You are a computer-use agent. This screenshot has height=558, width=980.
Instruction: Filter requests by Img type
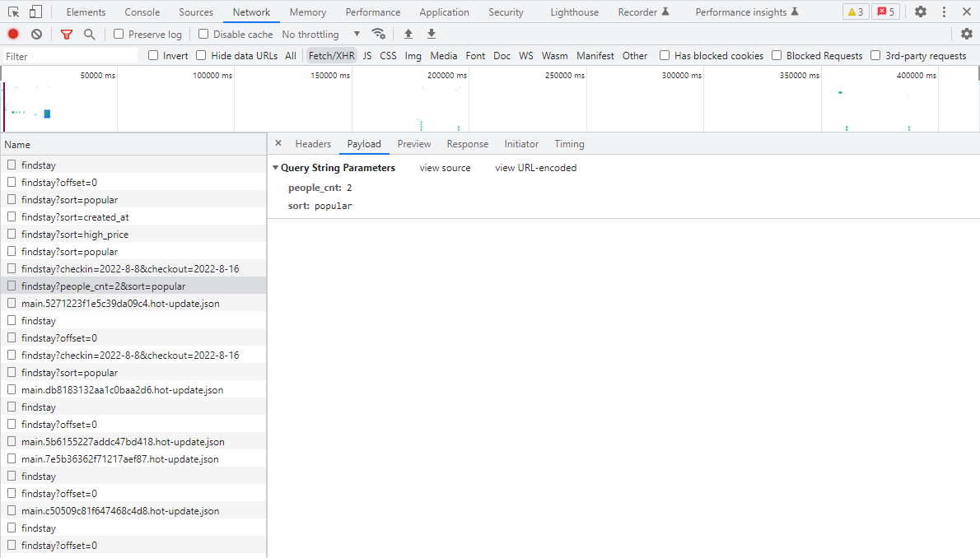(x=413, y=56)
